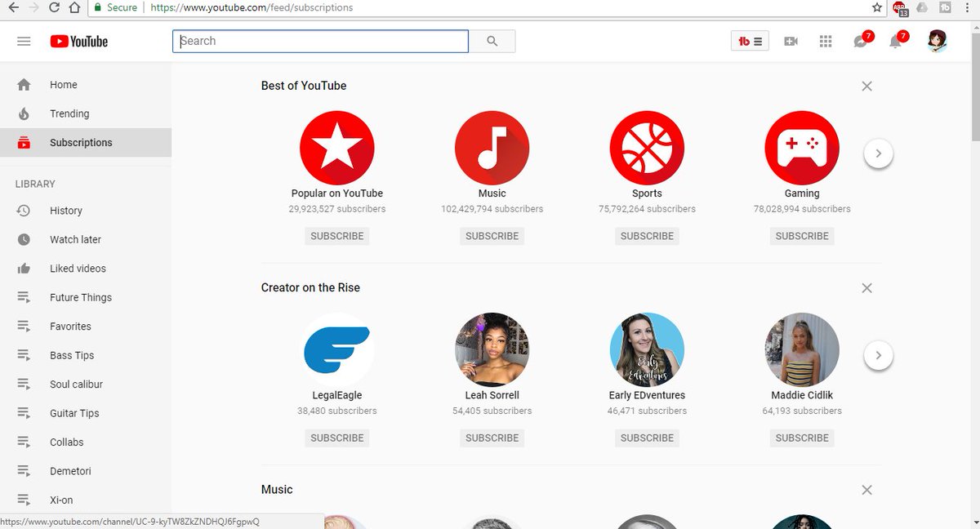Viewport: 980px width, 529px height.
Task: Open the Sports channel icon
Action: pos(647,148)
